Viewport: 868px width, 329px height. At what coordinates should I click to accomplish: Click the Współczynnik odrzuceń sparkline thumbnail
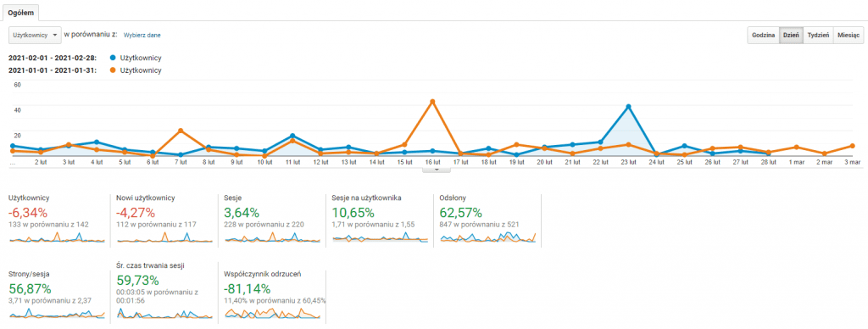pos(272,313)
